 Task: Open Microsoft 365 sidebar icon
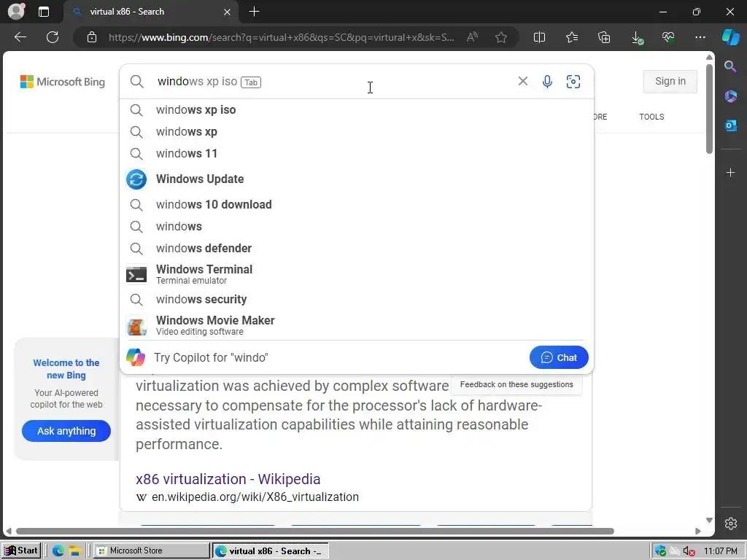tap(731, 96)
